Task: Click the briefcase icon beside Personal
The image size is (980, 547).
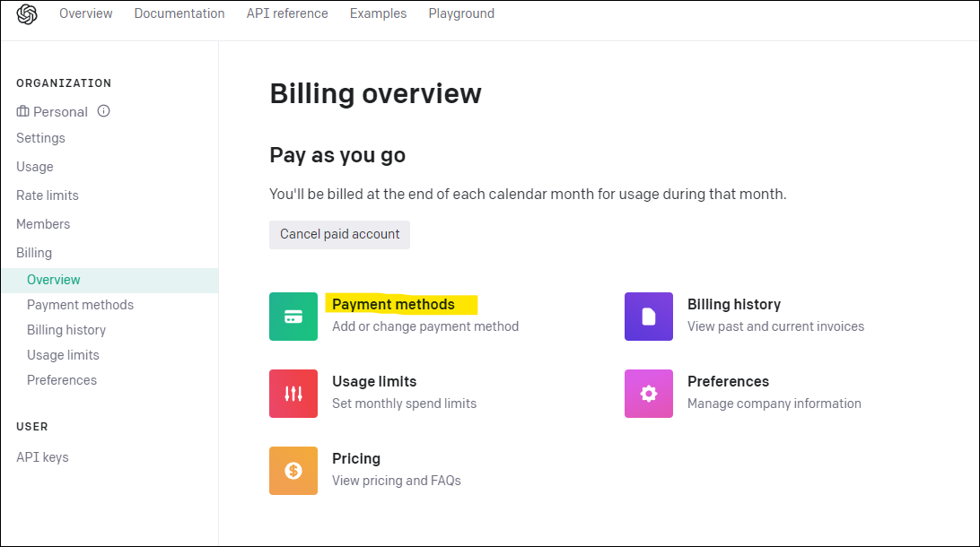Action: pos(23,112)
